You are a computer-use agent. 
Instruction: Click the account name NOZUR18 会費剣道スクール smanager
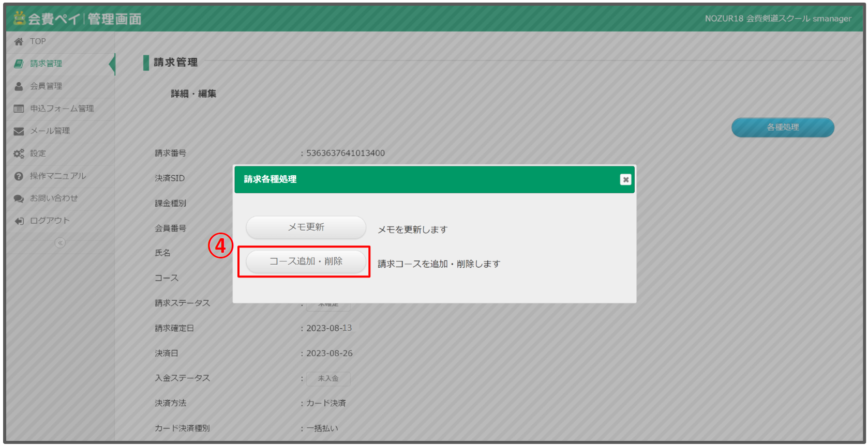(x=778, y=19)
